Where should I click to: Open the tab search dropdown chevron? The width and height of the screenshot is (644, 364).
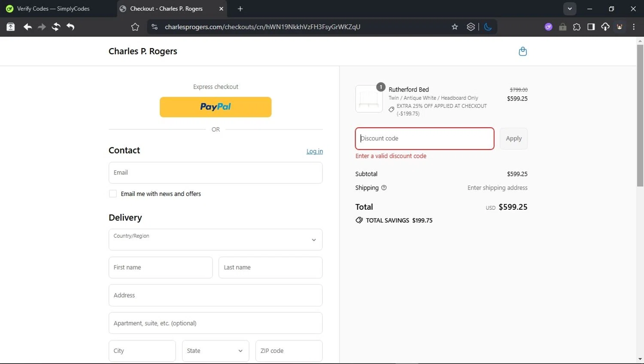pos(570,9)
